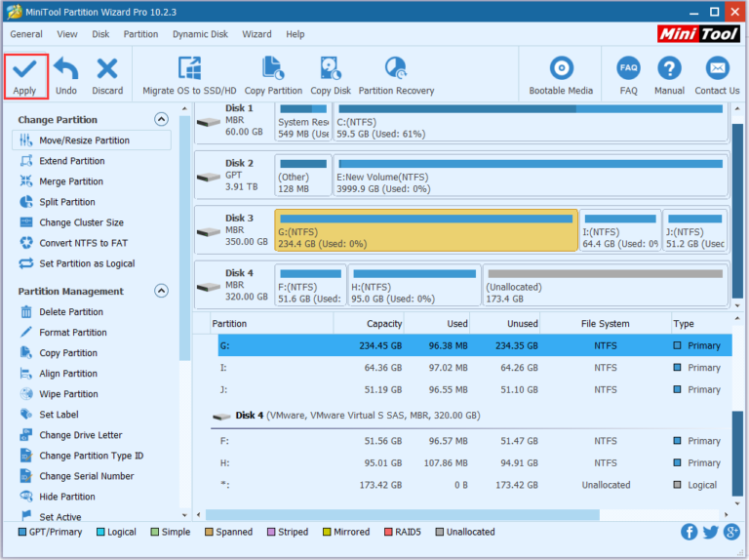Select Hide Partition action
This screenshot has width=749, height=560.
[x=67, y=497]
